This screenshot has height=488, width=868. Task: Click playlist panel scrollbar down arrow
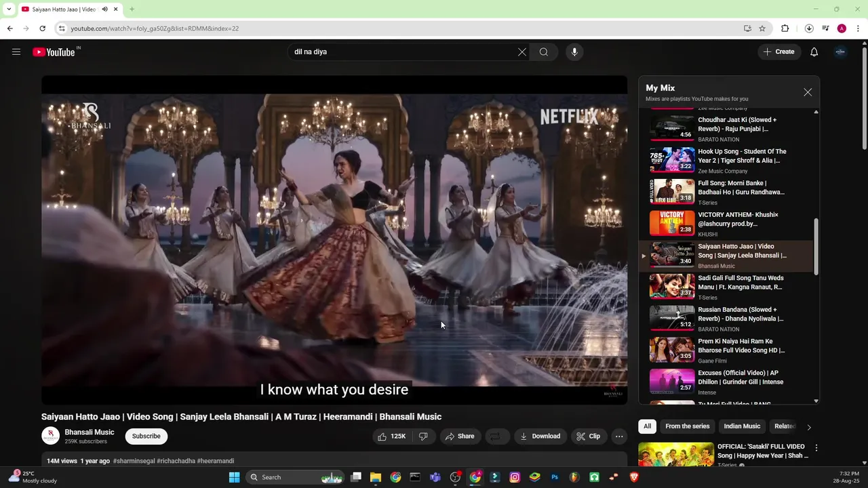click(x=816, y=401)
